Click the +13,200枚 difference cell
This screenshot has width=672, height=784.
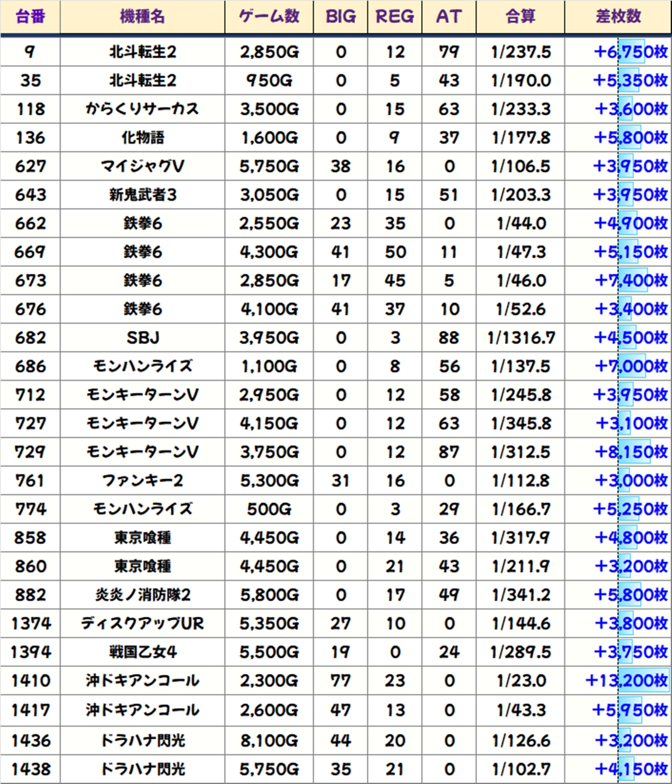[626, 681]
